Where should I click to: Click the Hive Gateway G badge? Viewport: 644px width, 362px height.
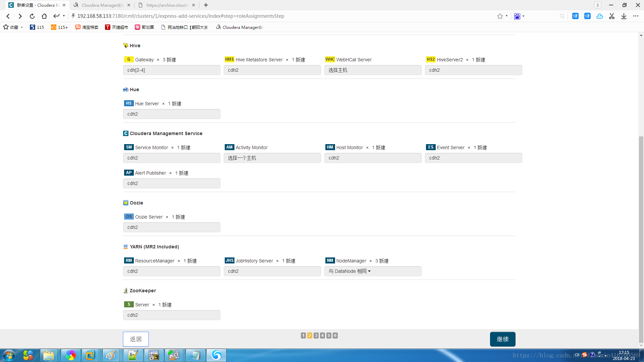pos(129,59)
